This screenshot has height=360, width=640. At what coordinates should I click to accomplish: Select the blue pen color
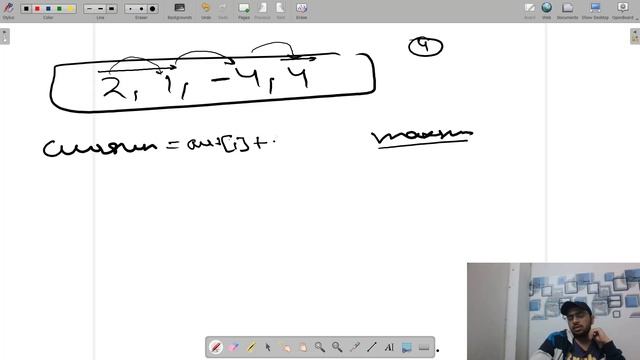point(48,9)
